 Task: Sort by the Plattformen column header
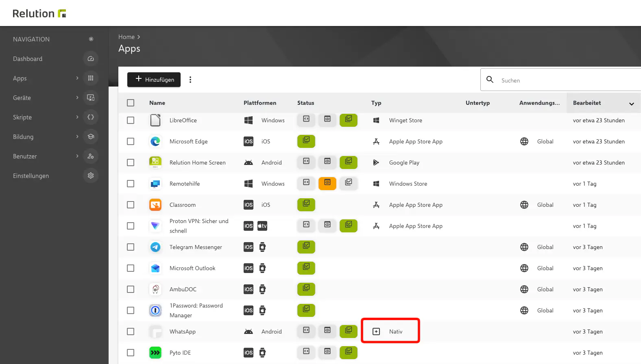(260, 103)
